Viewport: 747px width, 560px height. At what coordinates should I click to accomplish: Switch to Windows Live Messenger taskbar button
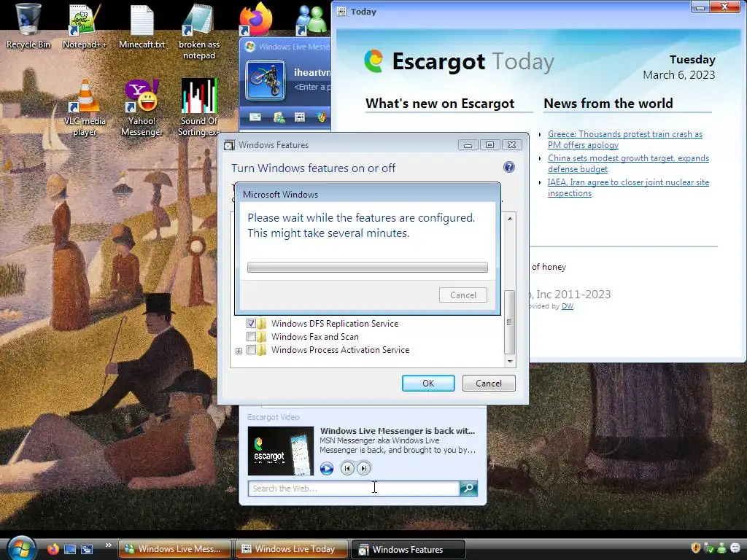[174, 549]
